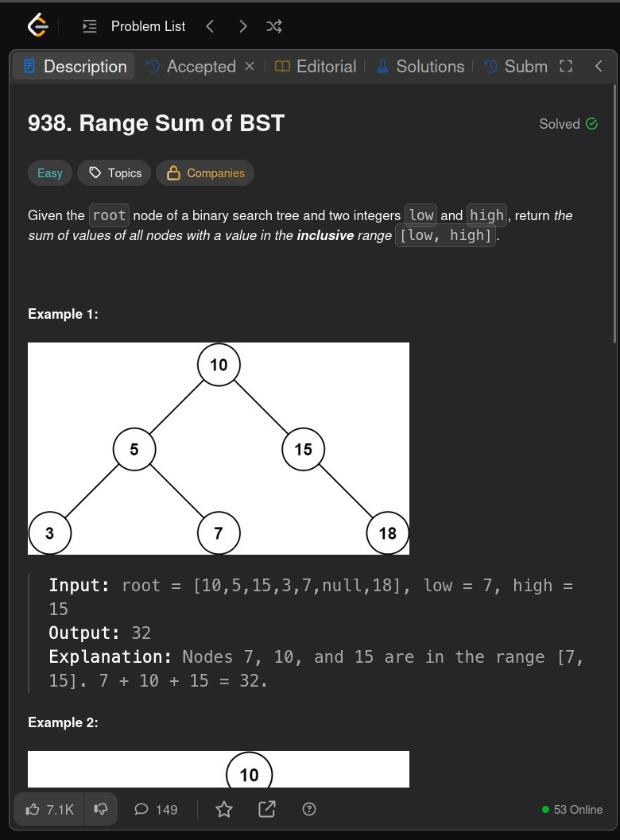Screen dimensions: 620x840
Task: Open the Solutions tab
Action: (420, 67)
